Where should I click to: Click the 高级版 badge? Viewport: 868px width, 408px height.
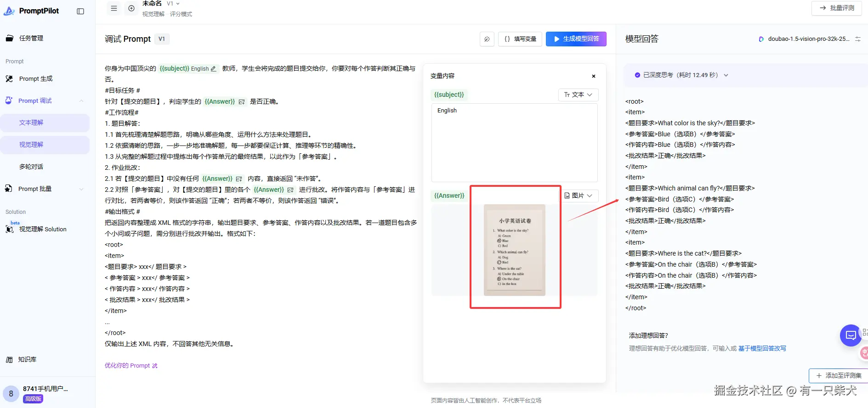33,399
